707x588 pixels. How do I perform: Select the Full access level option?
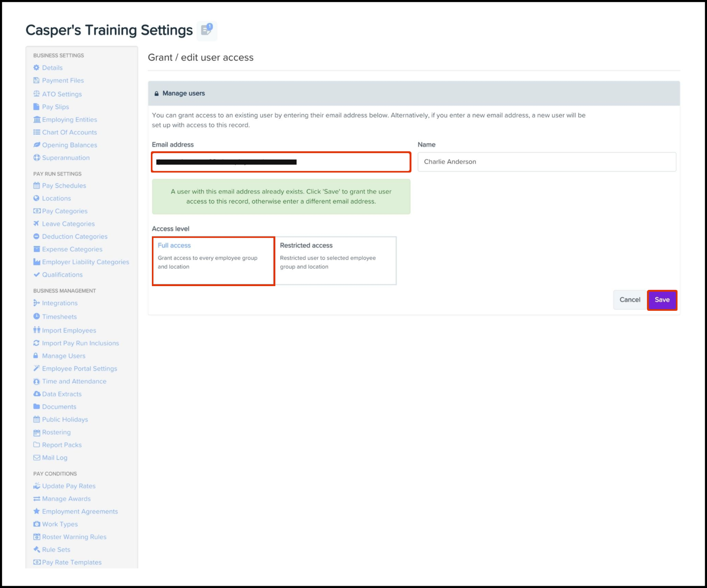pos(213,261)
